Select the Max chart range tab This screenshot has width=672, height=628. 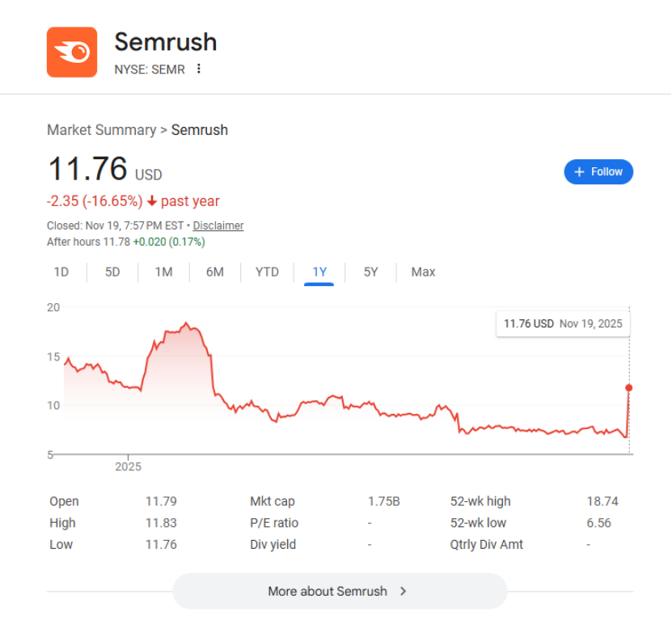point(423,272)
